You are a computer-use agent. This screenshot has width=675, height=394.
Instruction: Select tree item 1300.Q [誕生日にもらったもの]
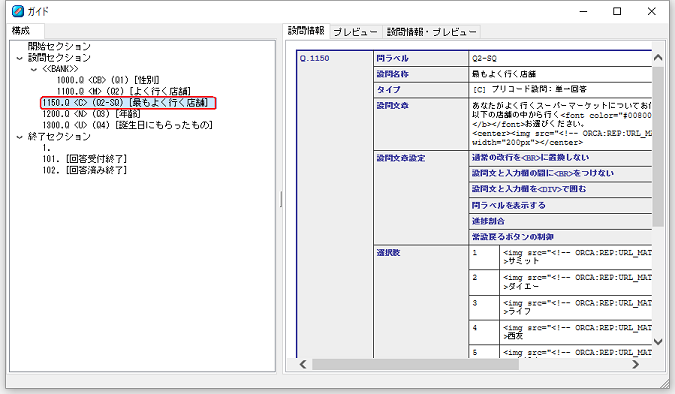[x=127, y=125]
